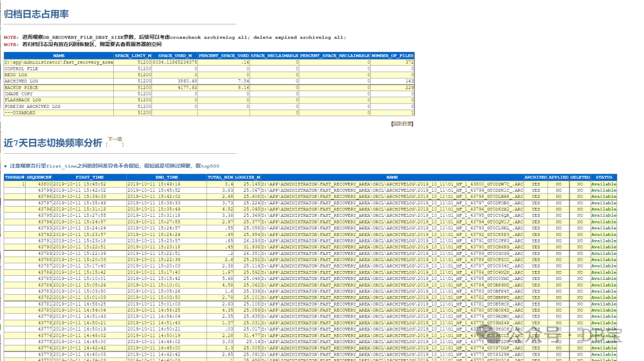Select archive file name ending 43794_GT0CQV1J_.ARC
The image size is (644, 361).
(392, 222)
